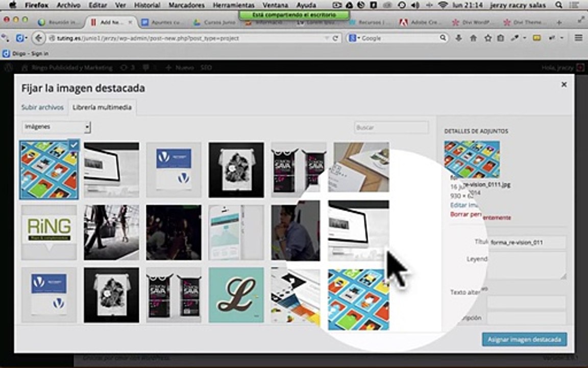Screen dimensions: 588x368
Task: Click the Texto alternativo input field
Action: click(527, 302)
